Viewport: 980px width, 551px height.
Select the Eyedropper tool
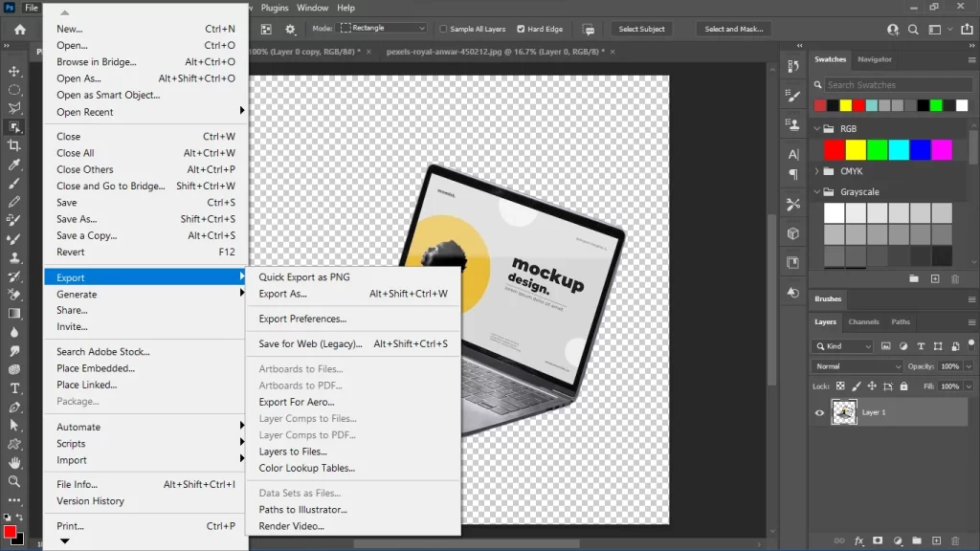click(x=13, y=165)
